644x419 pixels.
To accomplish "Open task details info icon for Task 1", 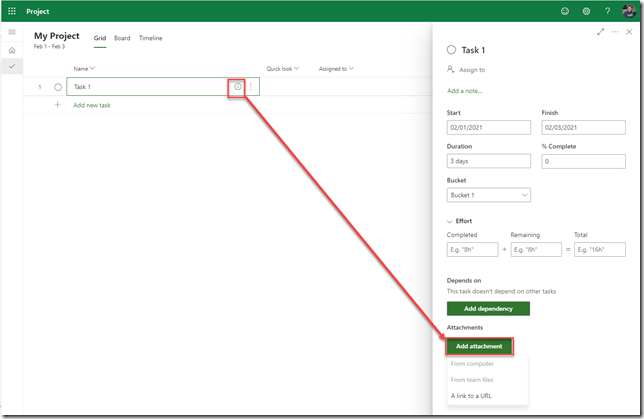I will [x=238, y=87].
